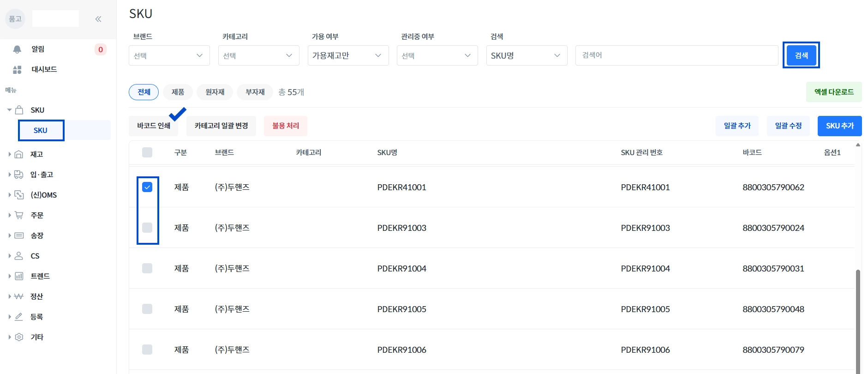868x374 pixels.
Task: Click the warehouse icon next to 재고
Action: (19, 154)
